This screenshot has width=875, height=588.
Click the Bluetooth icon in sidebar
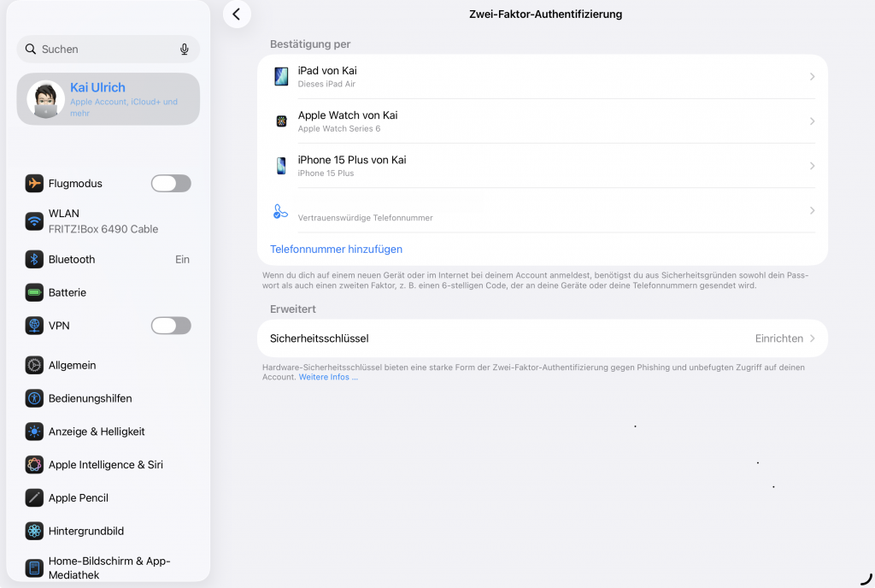[x=34, y=259]
